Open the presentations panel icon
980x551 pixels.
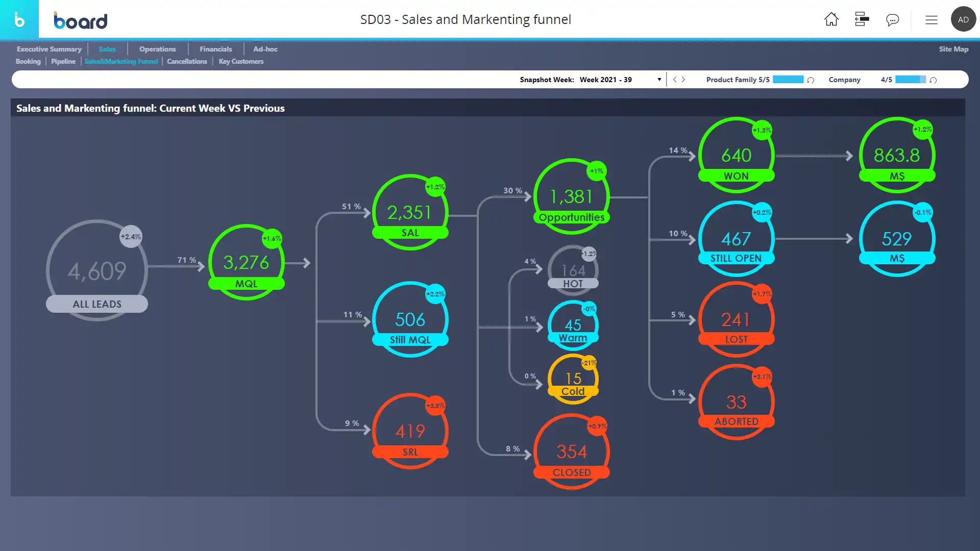(862, 19)
